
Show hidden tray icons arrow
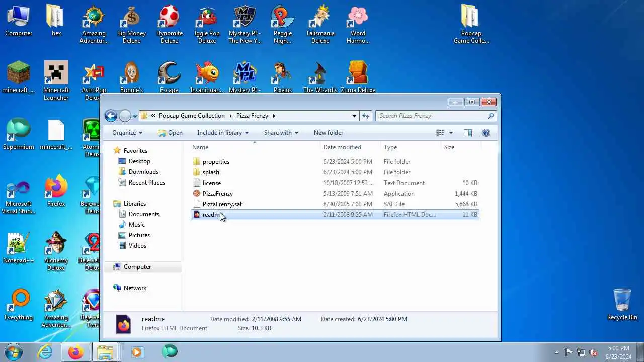(x=556, y=352)
